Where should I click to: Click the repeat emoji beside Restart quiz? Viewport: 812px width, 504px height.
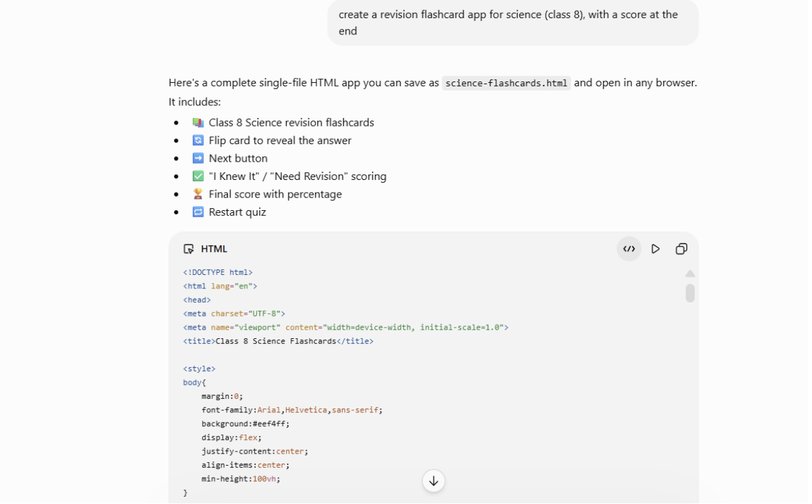pyautogui.click(x=198, y=212)
